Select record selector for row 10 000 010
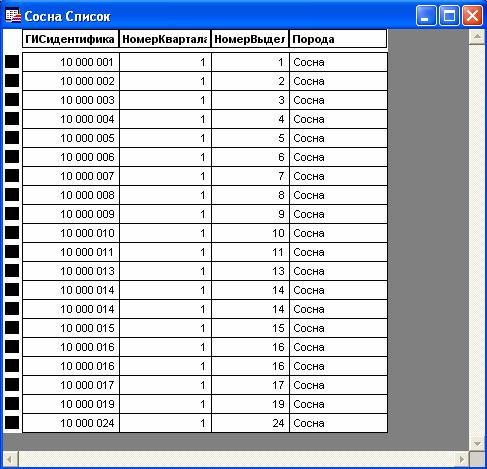Image resolution: width=487 pixels, height=469 pixels. click(12, 233)
